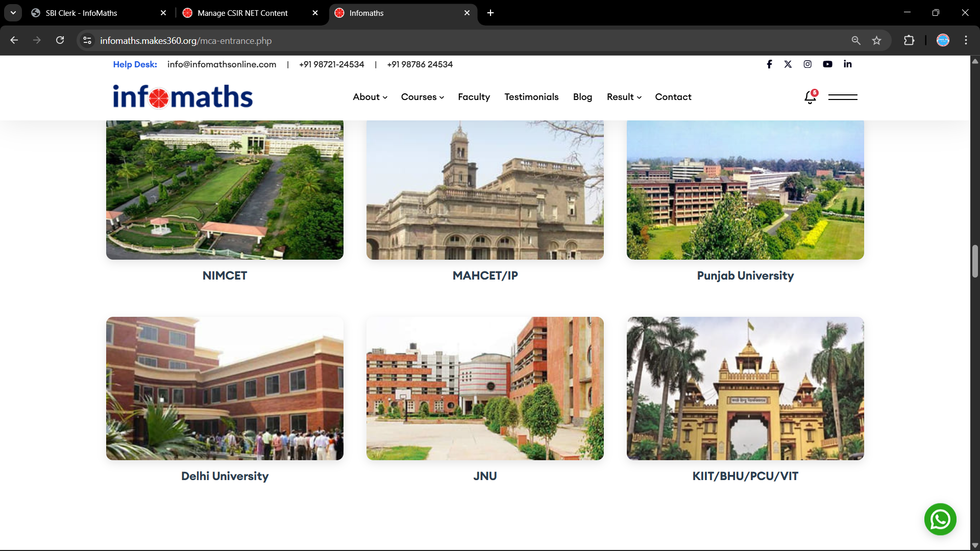Open the Contact page link
Image resolution: width=980 pixels, height=551 pixels.
tap(673, 97)
